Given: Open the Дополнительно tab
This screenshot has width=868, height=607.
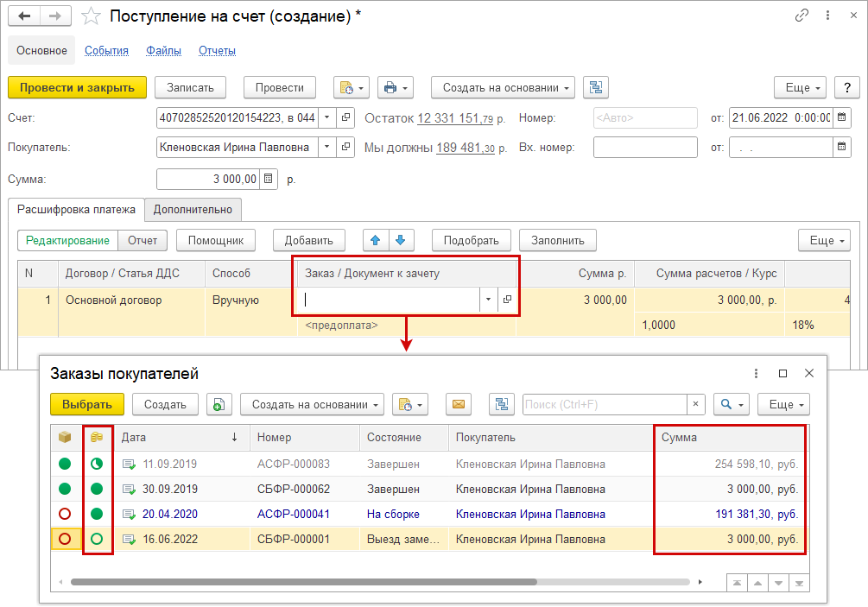Looking at the screenshot, I should tap(193, 209).
